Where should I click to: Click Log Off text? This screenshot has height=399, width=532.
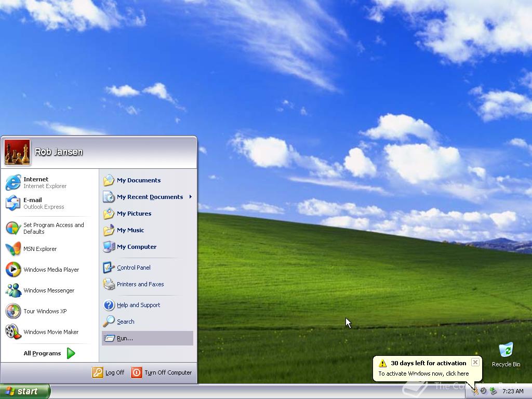[115, 373]
